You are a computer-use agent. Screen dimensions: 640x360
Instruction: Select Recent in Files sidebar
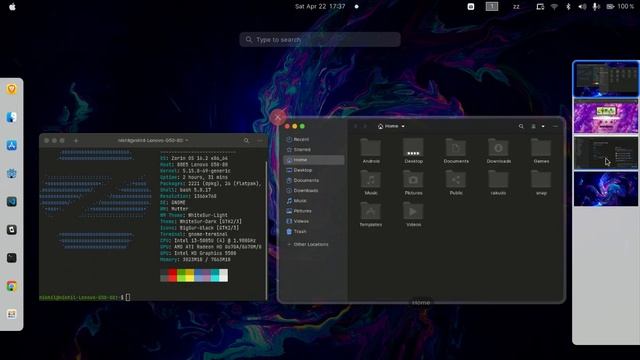tap(313, 140)
